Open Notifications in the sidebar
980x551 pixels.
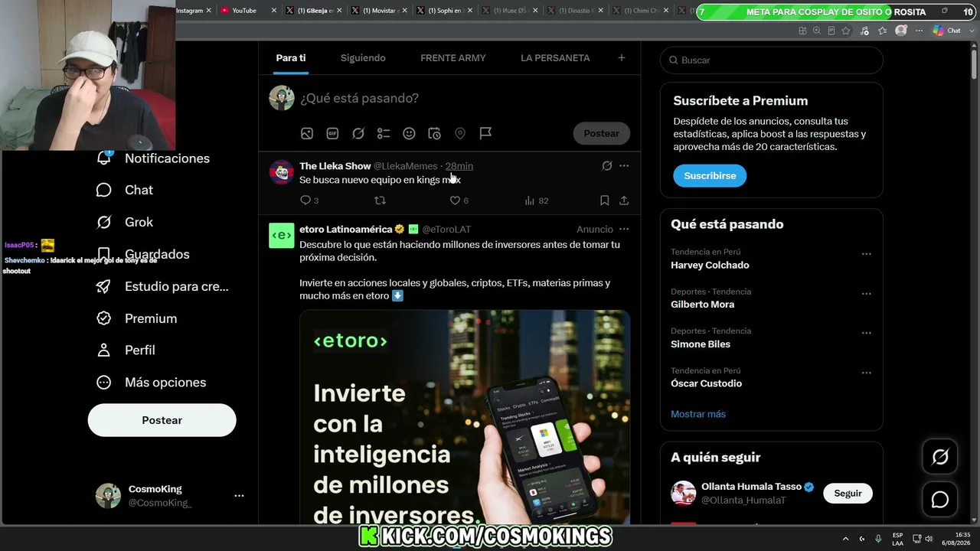click(153, 158)
